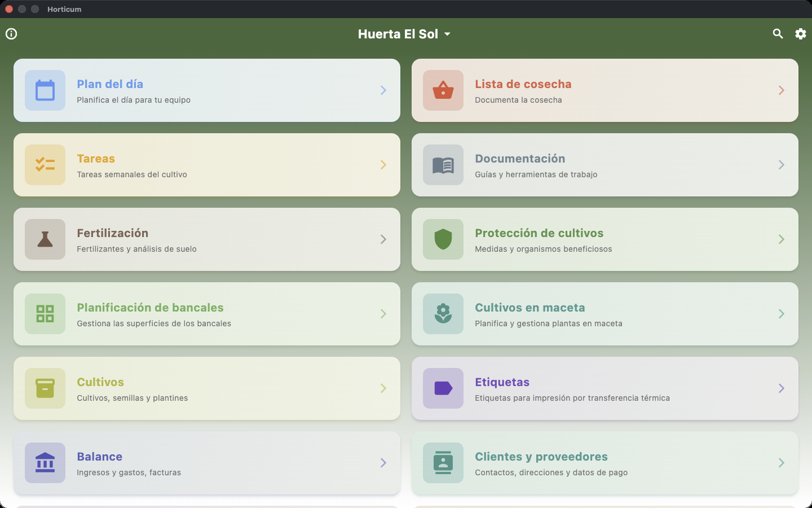Click 'Etiquetas para impresión por transferencia térmica' text
This screenshot has width=812, height=508.
[x=572, y=398]
